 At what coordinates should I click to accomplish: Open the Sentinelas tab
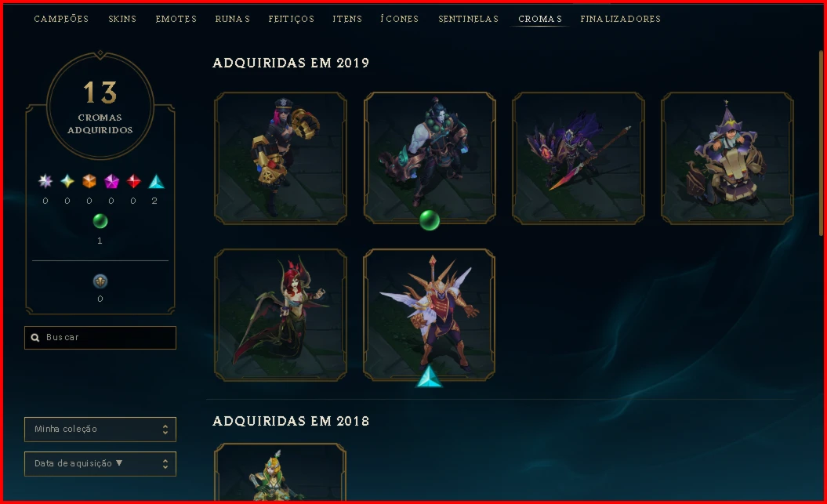(468, 19)
